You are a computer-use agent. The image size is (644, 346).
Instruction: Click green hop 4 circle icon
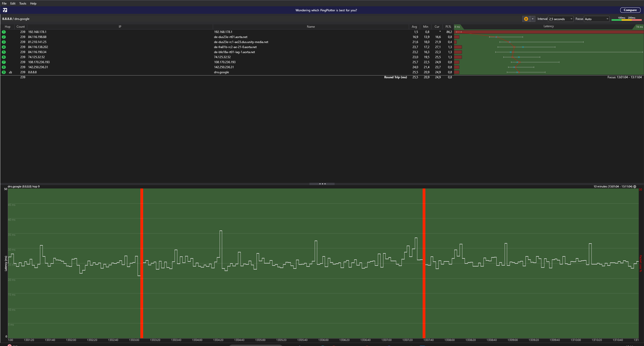tap(4, 47)
